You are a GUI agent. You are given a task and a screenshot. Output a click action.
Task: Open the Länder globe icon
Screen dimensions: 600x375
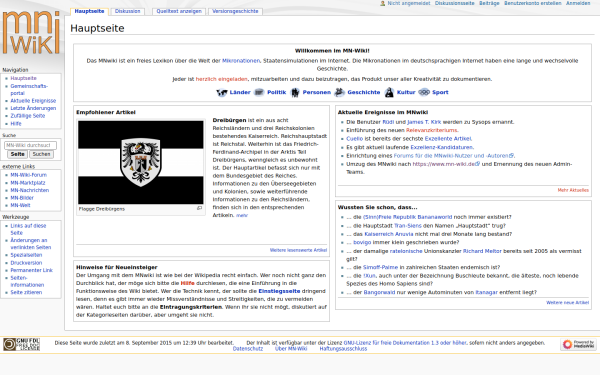[222, 92]
